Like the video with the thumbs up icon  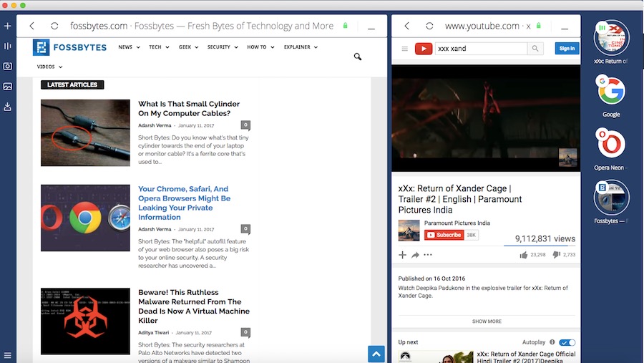coord(523,255)
